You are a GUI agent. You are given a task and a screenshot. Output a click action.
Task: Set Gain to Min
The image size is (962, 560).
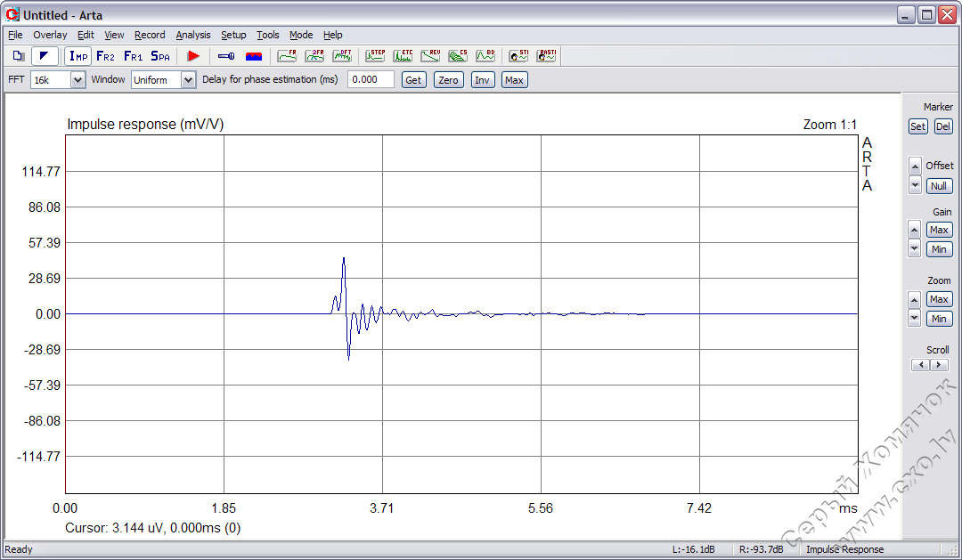pyautogui.click(x=940, y=249)
